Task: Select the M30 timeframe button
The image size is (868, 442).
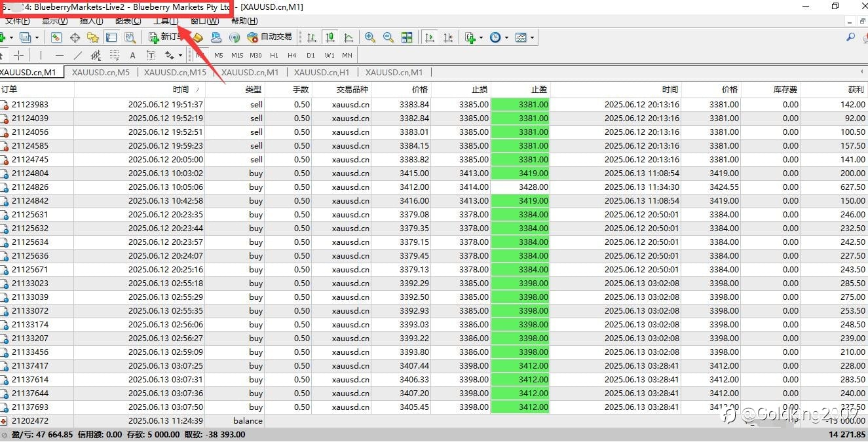Action: coord(255,55)
